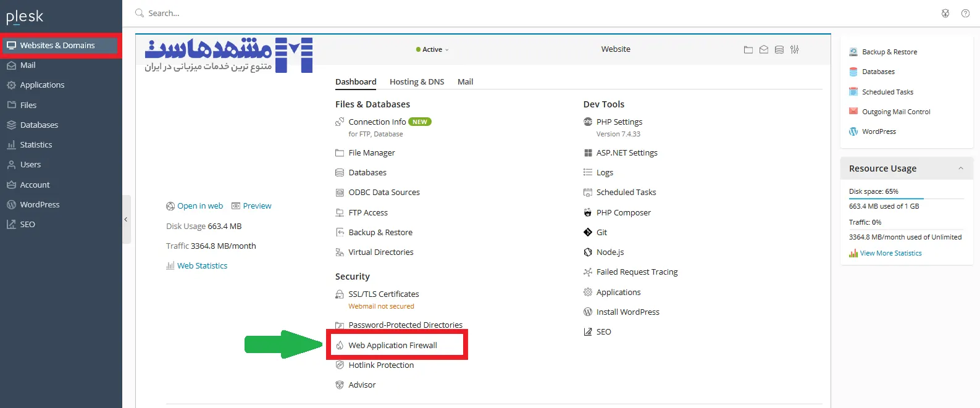Screen dimensions: 980x408
Task: Click the help question mark icon
Action: (x=965, y=14)
